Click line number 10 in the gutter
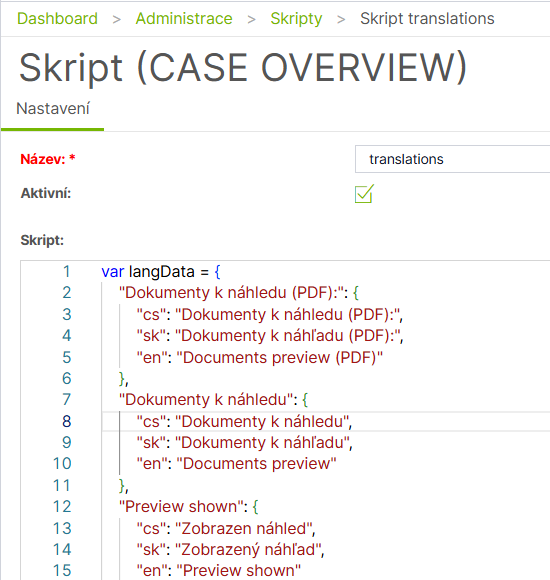The height and width of the screenshot is (580, 550). click(62, 464)
